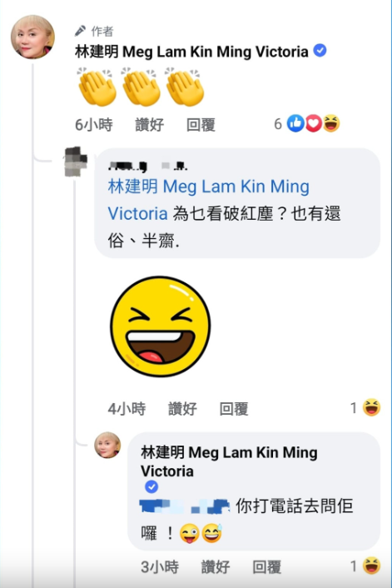Image resolution: width=392 pixels, height=588 pixels.
Task: View haha reaction on the 3小時 reply
Action: click(x=371, y=566)
